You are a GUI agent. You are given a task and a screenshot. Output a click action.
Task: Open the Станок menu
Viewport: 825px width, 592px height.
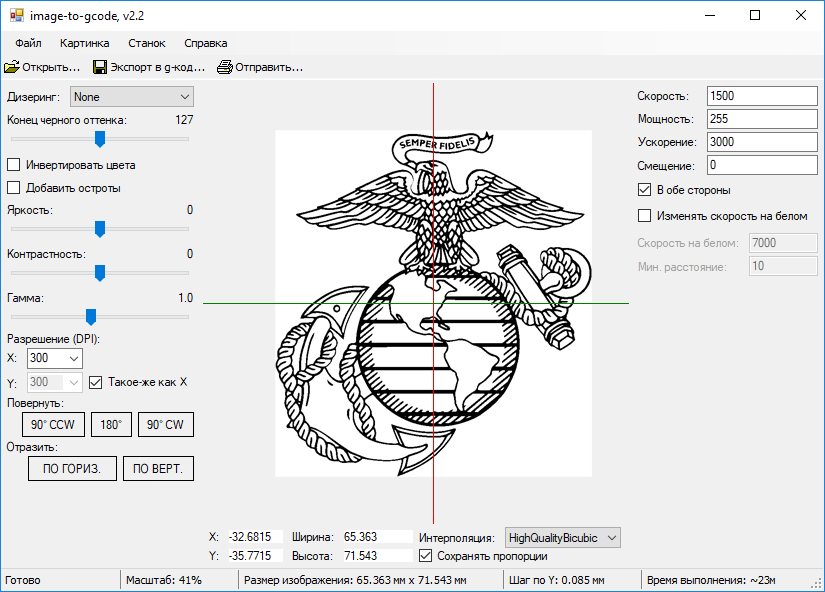point(147,43)
